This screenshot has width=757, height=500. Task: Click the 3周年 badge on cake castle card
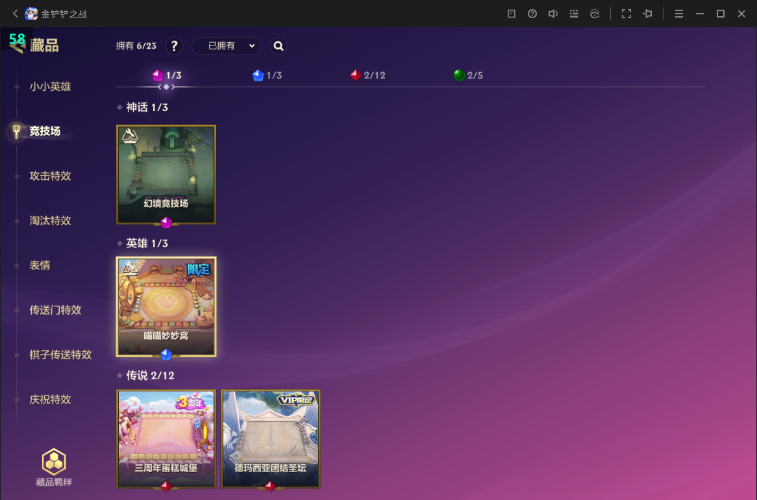click(189, 402)
